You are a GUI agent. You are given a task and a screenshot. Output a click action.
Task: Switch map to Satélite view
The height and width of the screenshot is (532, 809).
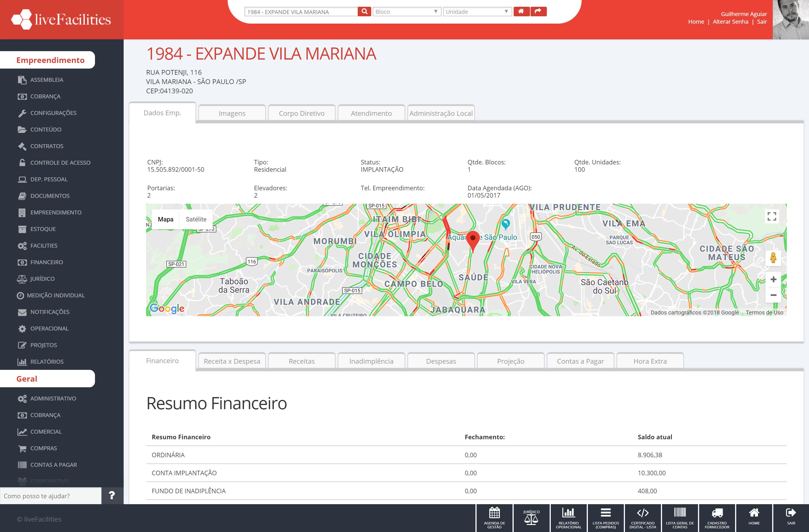pyautogui.click(x=196, y=219)
